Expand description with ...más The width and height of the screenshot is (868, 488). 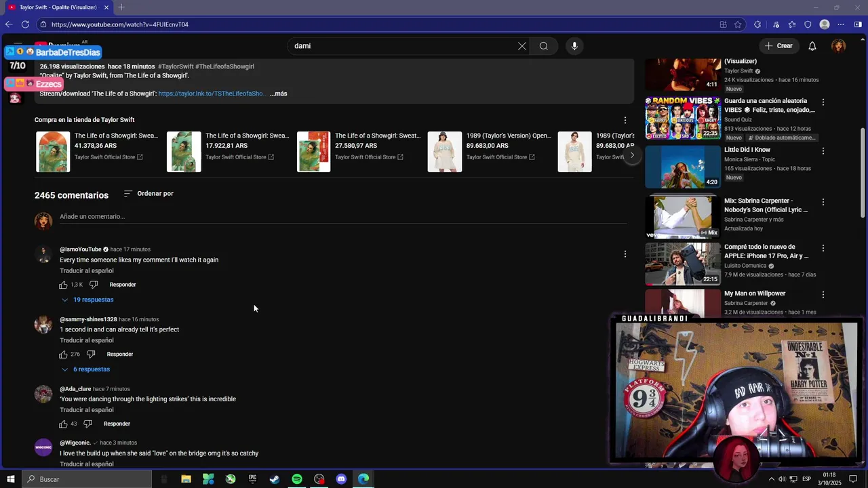(279, 94)
